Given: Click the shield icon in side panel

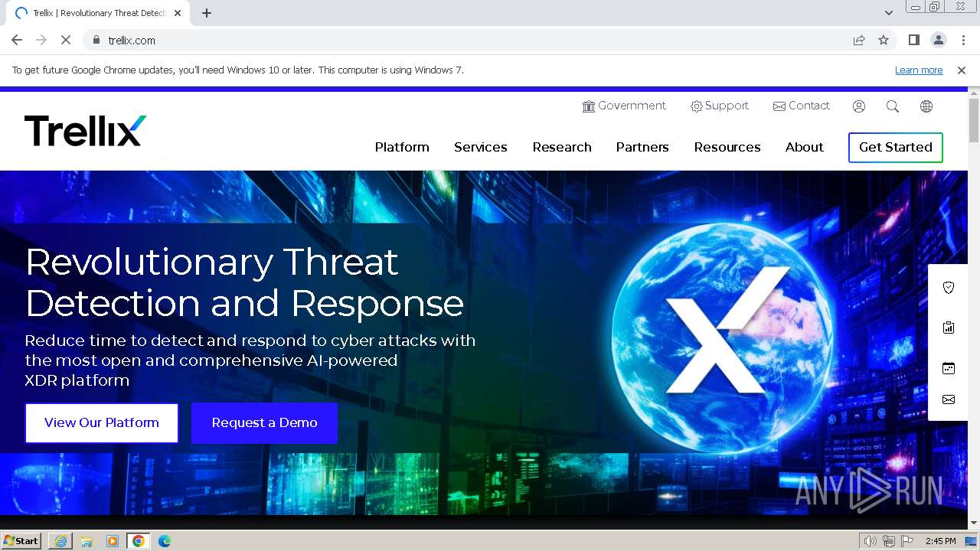Looking at the screenshot, I should click(949, 288).
